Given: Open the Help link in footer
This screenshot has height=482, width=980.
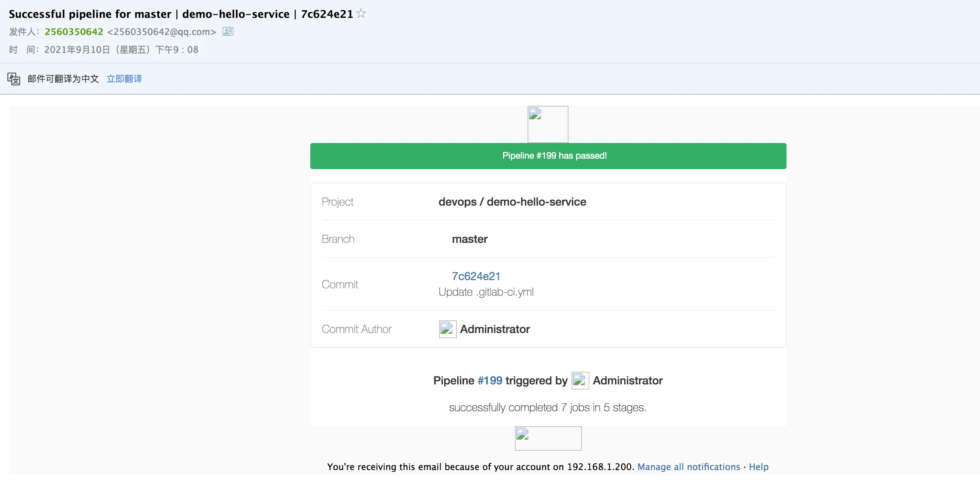Looking at the screenshot, I should [x=758, y=467].
